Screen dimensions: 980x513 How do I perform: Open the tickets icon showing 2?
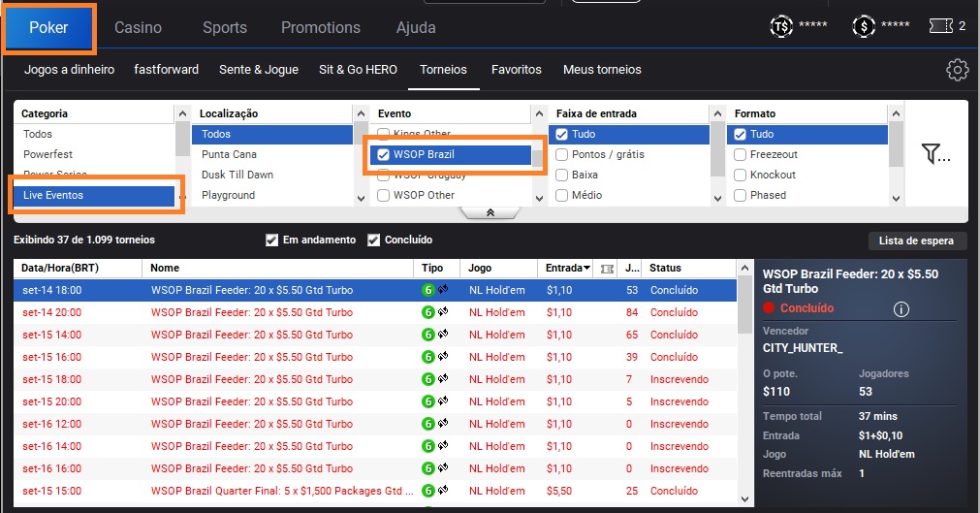941,25
